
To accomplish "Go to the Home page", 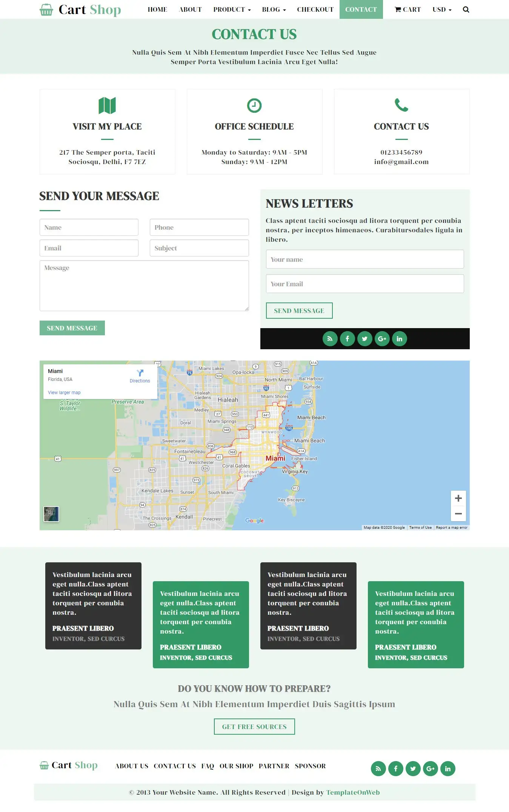I will [x=157, y=9].
